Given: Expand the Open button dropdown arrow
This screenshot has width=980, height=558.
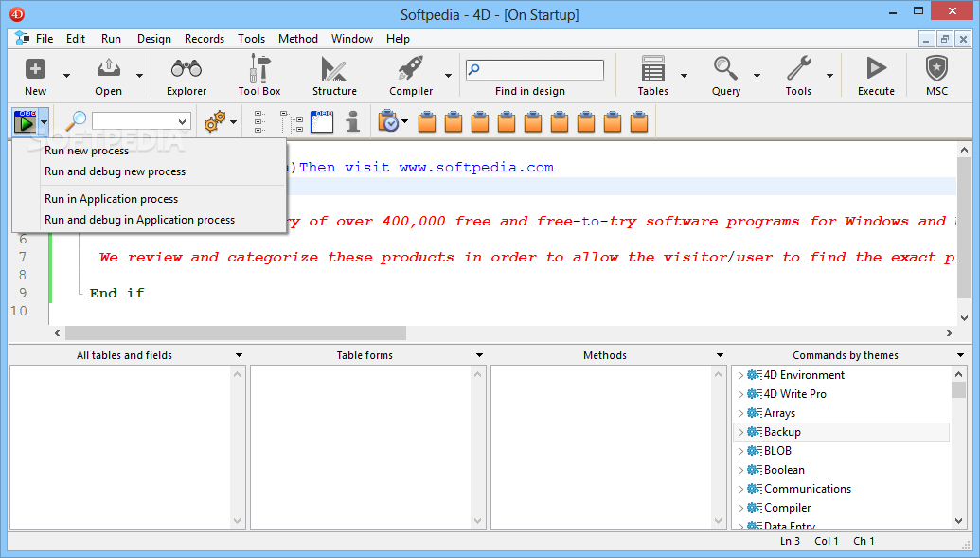Looking at the screenshot, I should point(139,76).
